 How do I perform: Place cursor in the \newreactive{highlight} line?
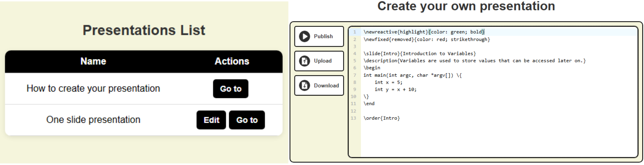(x=424, y=32)
